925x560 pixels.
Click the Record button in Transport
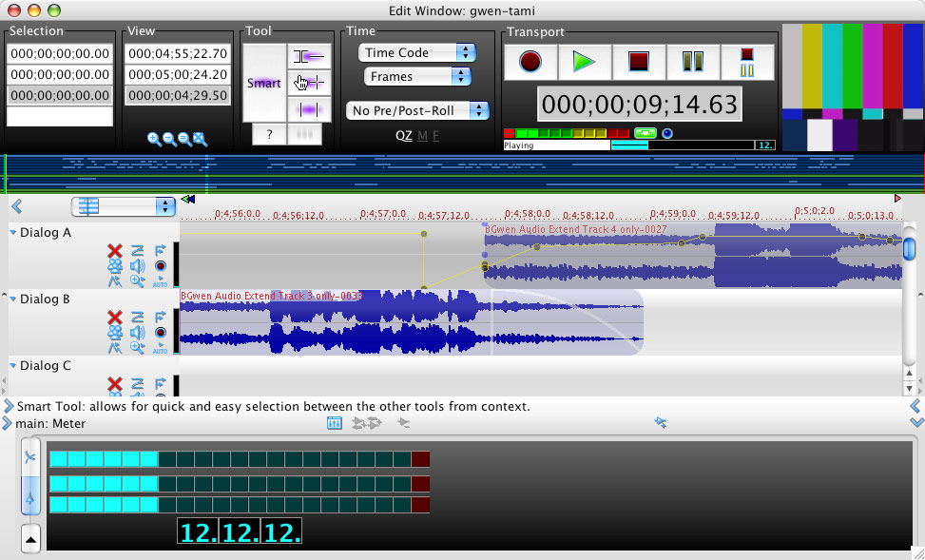point(530,62)
